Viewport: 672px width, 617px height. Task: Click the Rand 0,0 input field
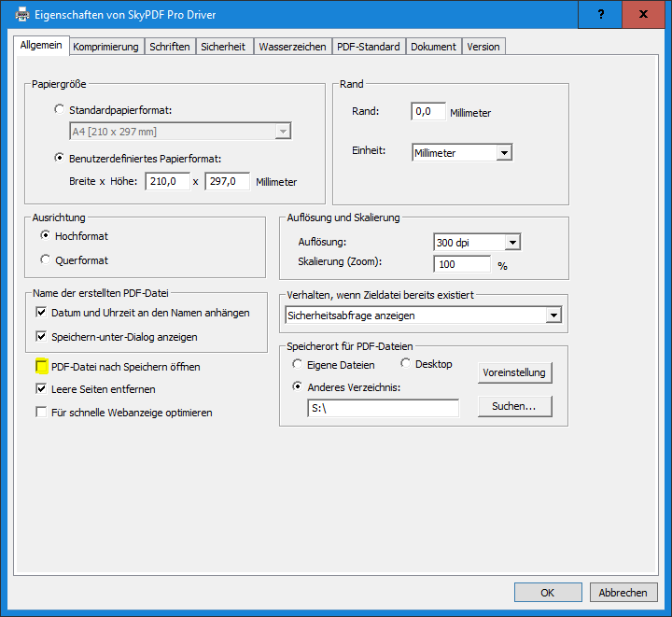click(x=428, y=111)
